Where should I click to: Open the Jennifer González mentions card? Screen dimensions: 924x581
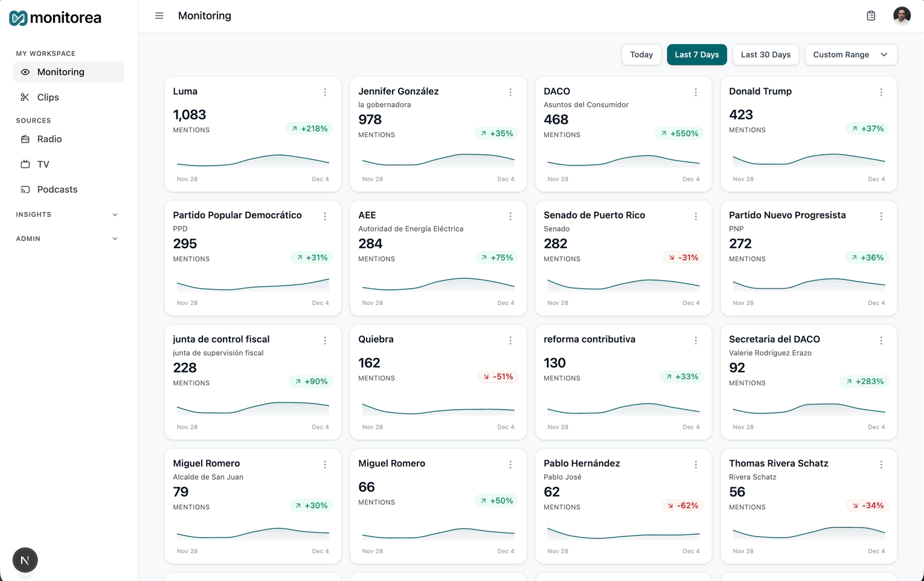(x=438, y=134)
